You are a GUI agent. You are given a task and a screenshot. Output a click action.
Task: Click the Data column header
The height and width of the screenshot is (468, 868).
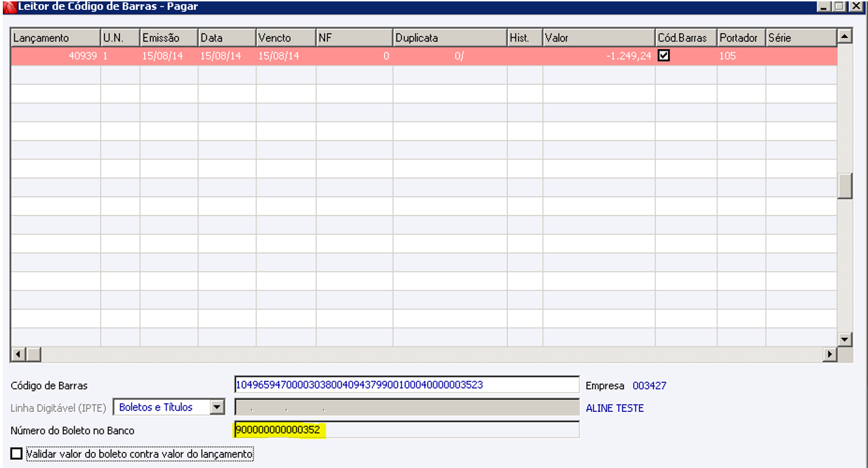click(227, 38)
